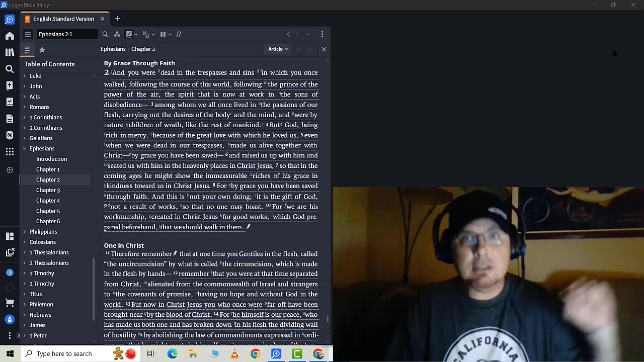Close the English Standard Version tab
The image size is (644, 362).
[x=102, y=19]
